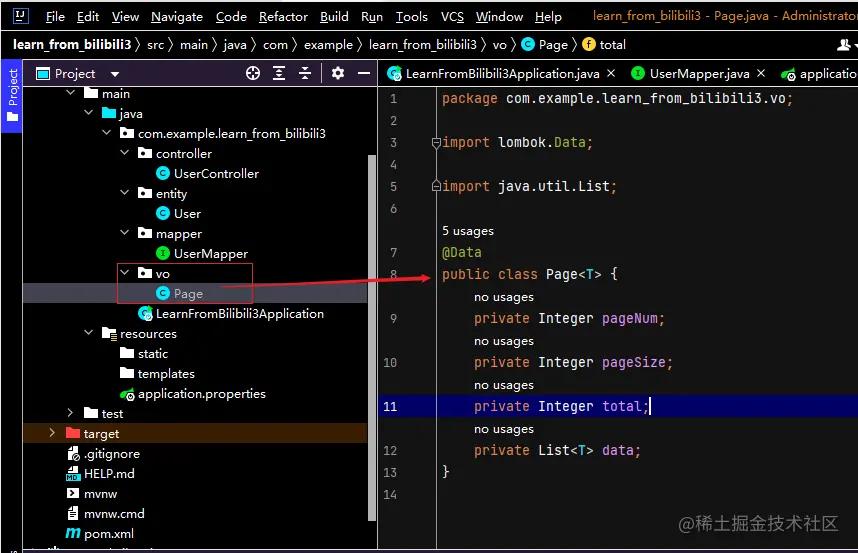The height and width of the screenshot is (553, 858).
Task: Expand the target folder chevron
Action: 52,433
